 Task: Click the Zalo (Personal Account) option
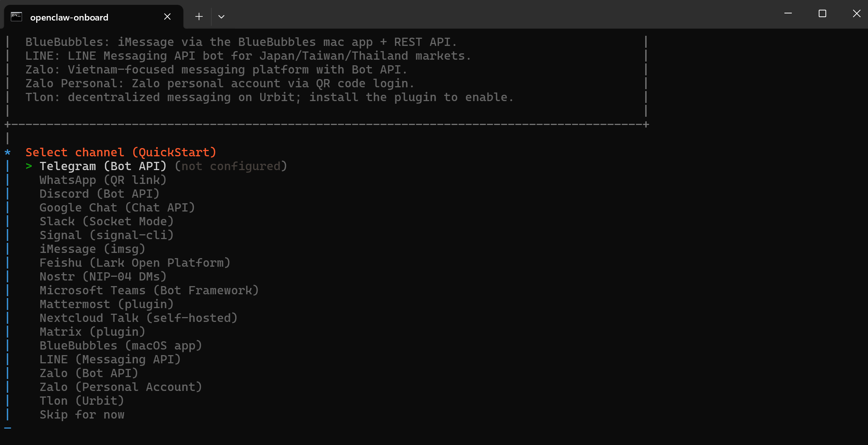(x=121, y=387)
